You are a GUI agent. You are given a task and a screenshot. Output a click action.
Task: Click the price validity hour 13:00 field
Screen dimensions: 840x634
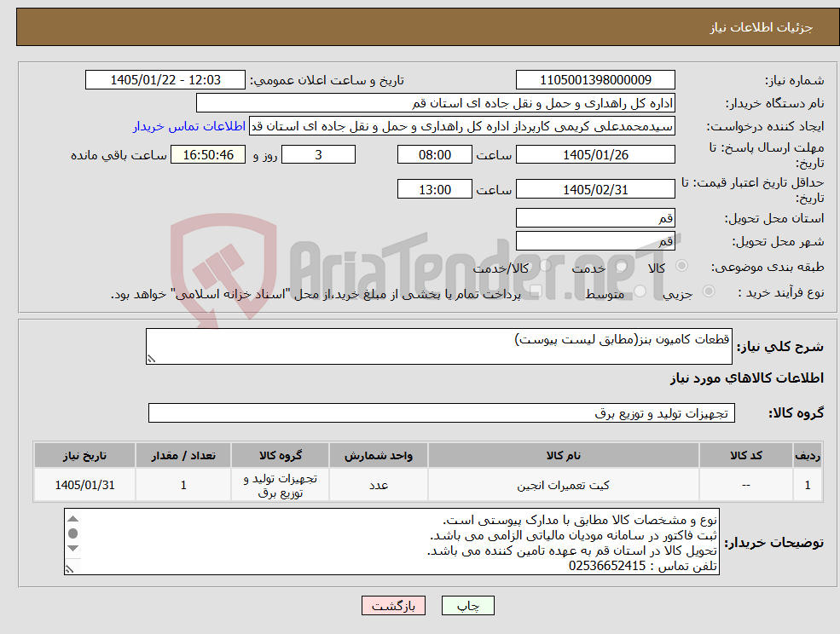(434, 189)
